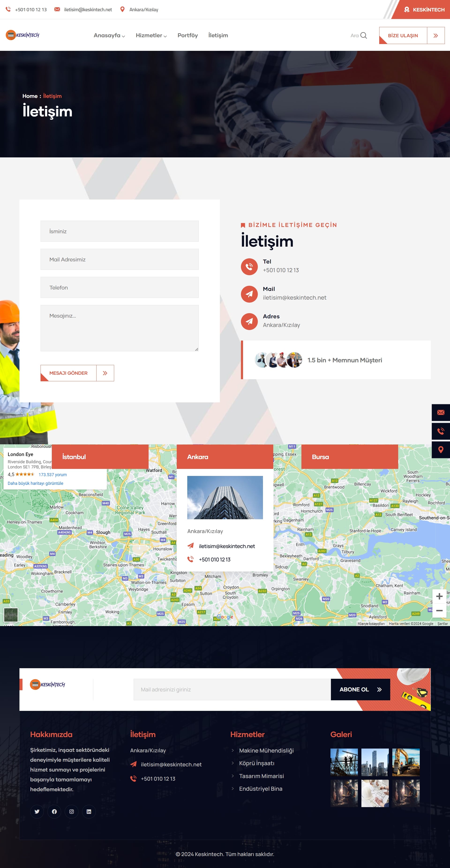Open the Facebook footer icon
The height and width of the screenshot is (868, 450).
point(54,811)
